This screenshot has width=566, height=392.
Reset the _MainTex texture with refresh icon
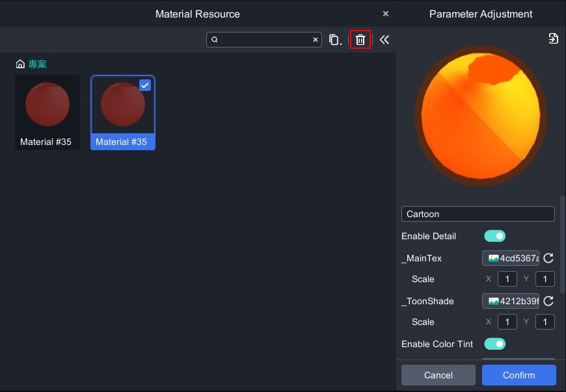(x=548, y=258)
